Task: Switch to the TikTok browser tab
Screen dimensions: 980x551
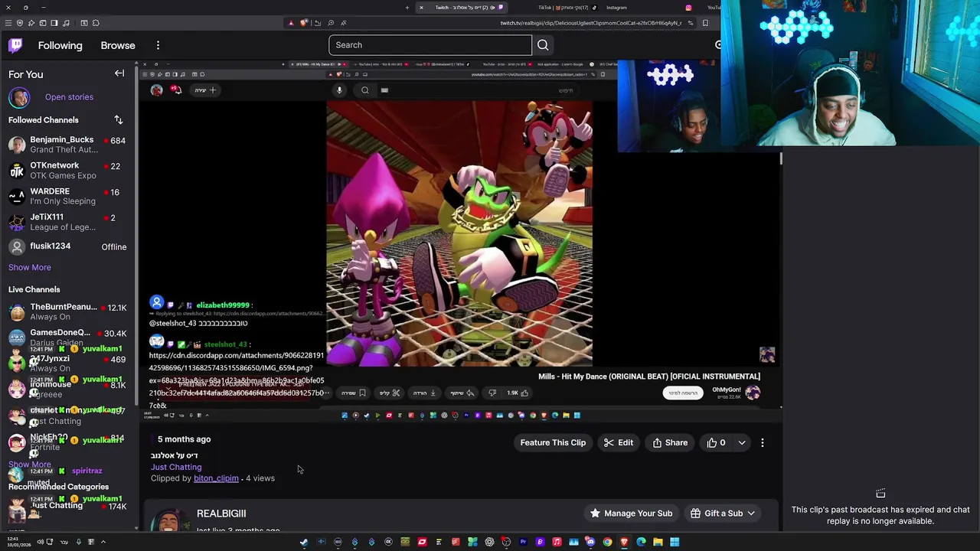Action: [x=566, y=8]
